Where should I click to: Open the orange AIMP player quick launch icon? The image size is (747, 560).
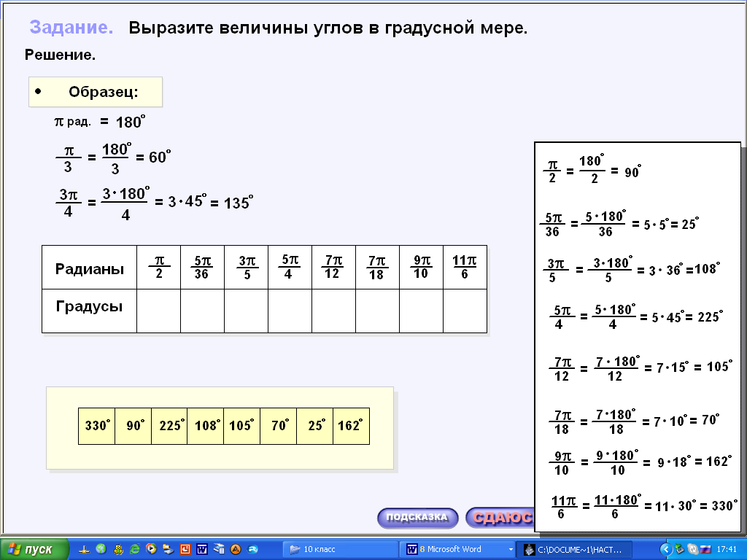click(236, 550)
